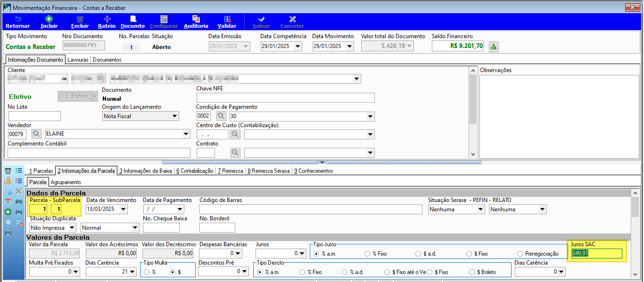
Task: Switch to the Lavouras tab
Action: tap(78, 60)
